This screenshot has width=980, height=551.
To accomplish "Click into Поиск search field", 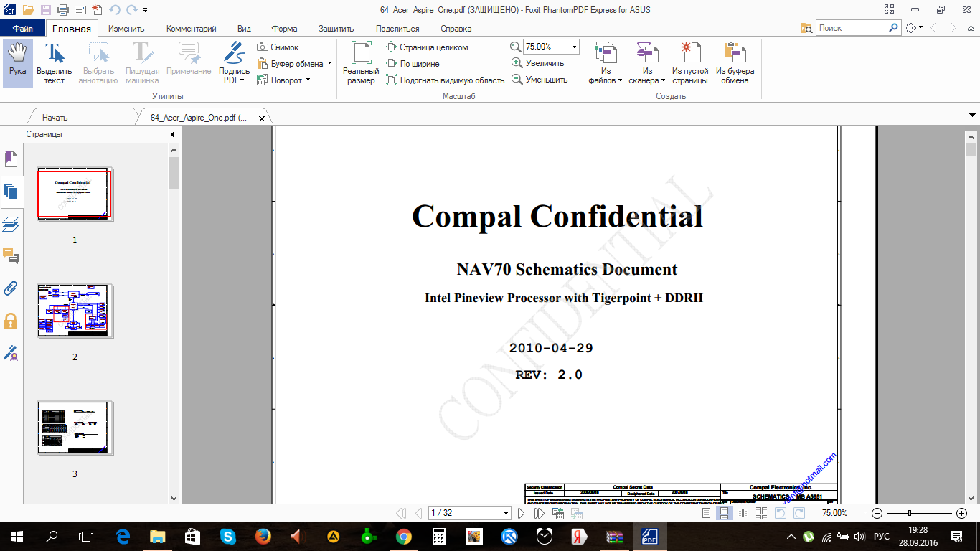I will point(852,28).
